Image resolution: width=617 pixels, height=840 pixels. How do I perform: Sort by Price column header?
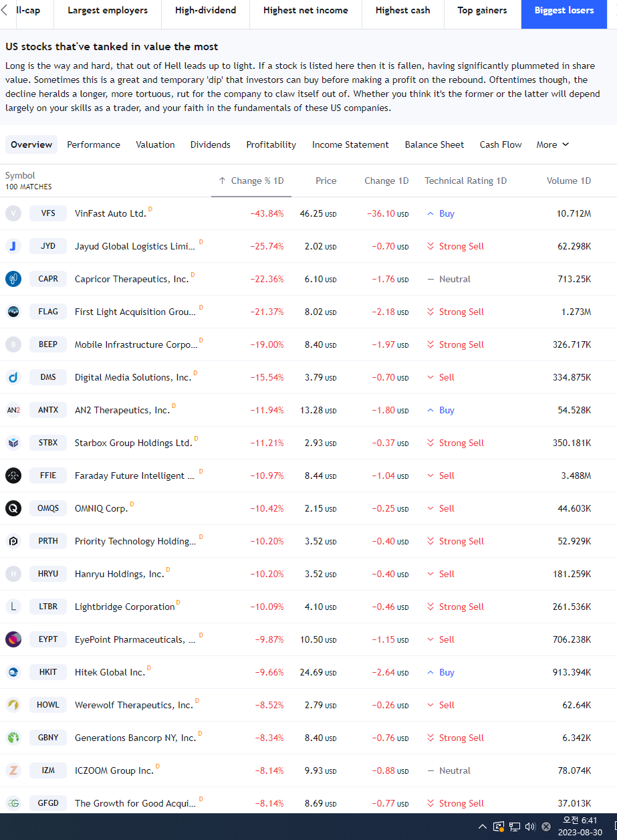pos(326,181)
